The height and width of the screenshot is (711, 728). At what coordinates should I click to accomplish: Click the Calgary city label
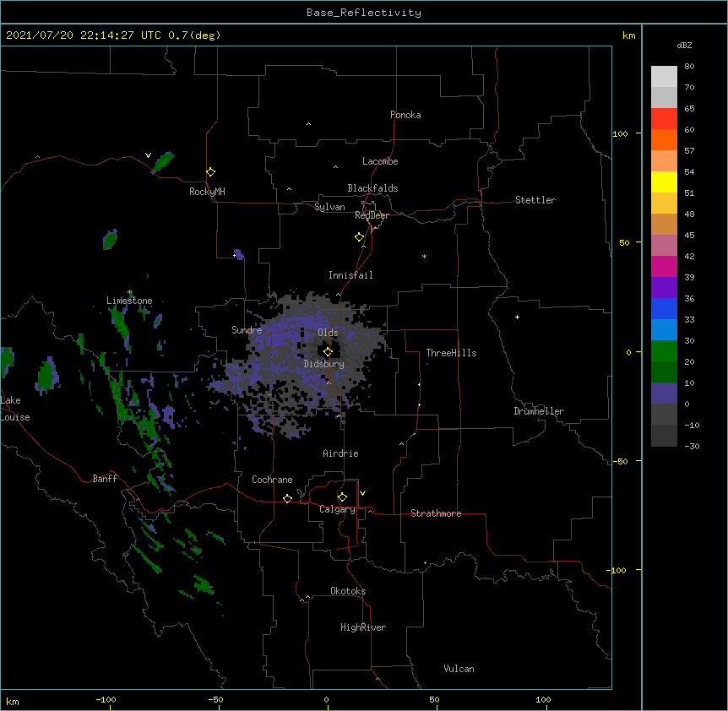(337, 509)
